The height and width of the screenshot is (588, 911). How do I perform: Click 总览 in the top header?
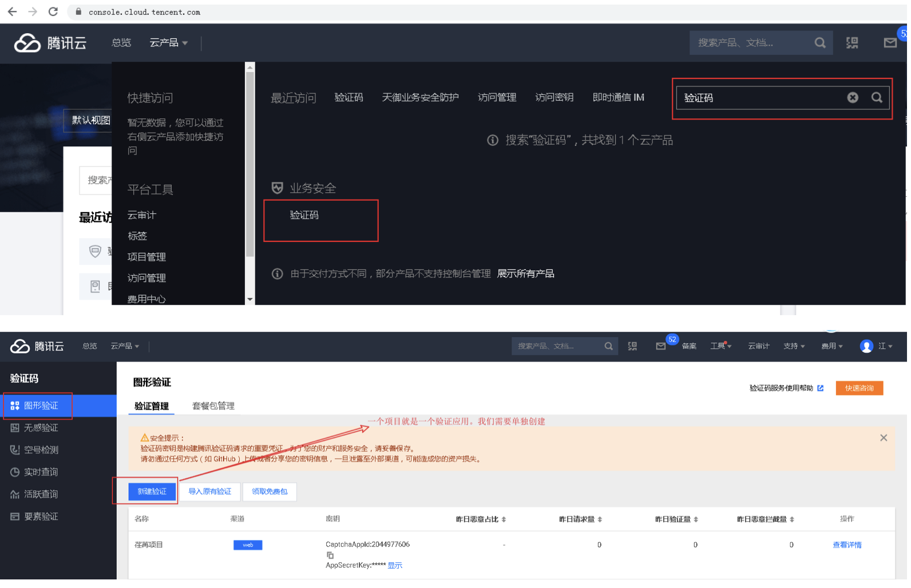point(122,43)
